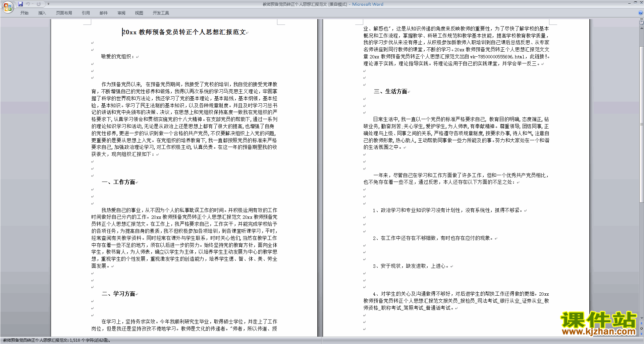644x344 pixels.
Task: Toggle the ruler icon above the scrollbar
Action: [642, 23]
